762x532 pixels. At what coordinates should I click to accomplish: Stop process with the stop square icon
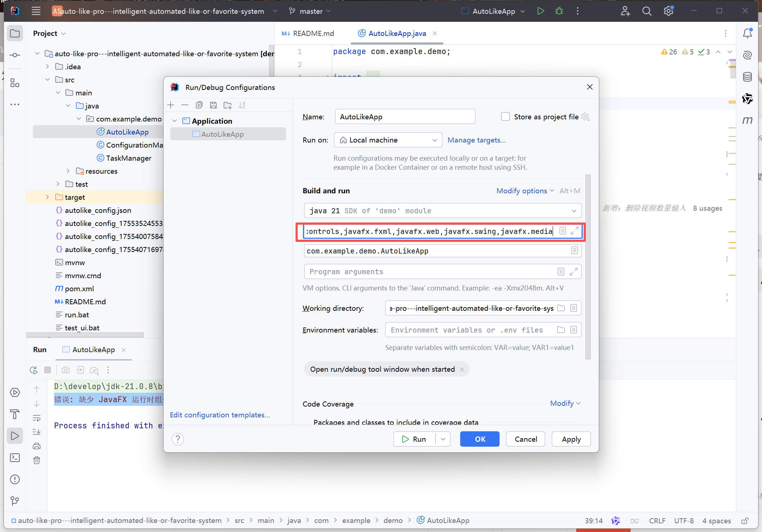[48, 370]
